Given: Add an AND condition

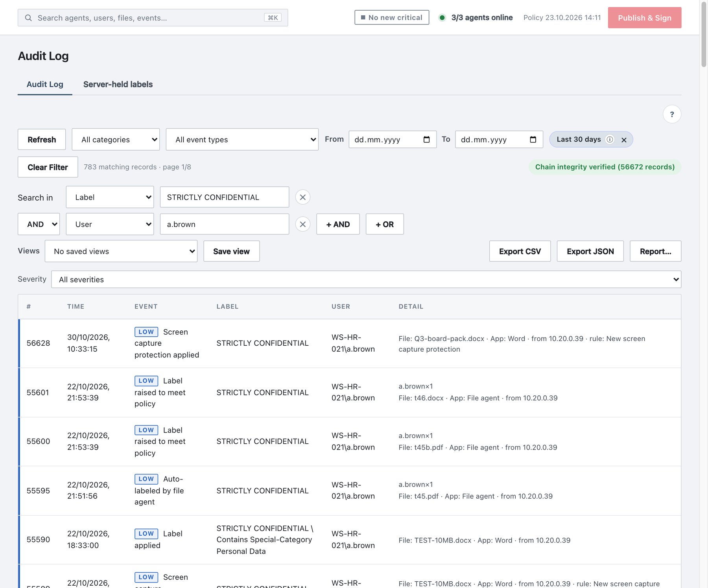Looking at the screenshot, I should (338, 224).
